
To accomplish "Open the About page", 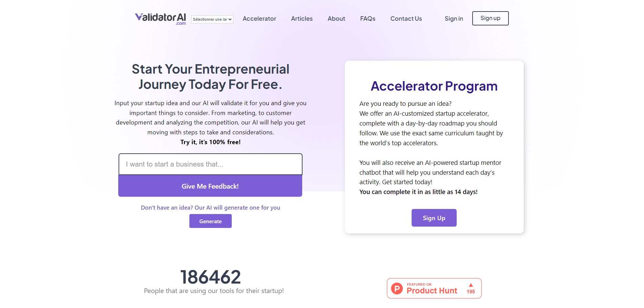I will pyautogui.click(x=336, y=19).
